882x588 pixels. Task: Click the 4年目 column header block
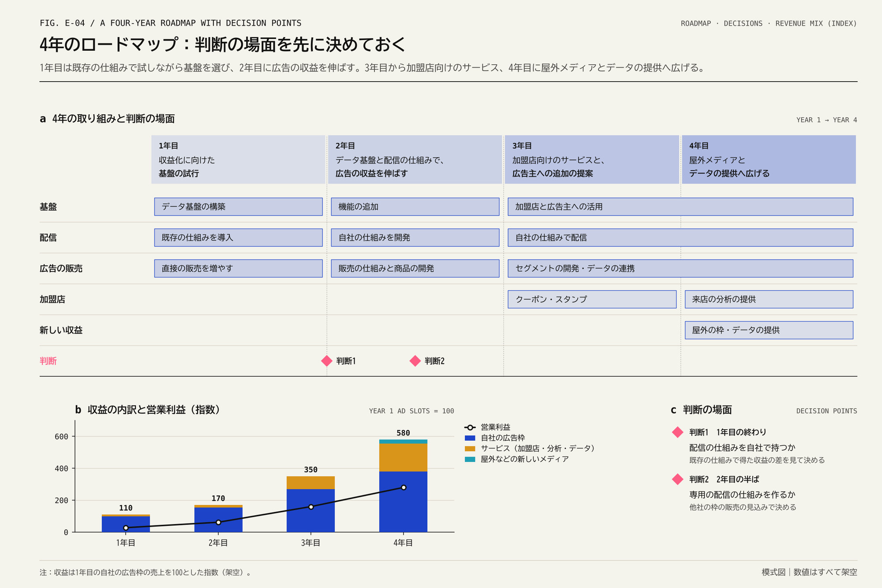pyautogui.click(x=769, y=159)
